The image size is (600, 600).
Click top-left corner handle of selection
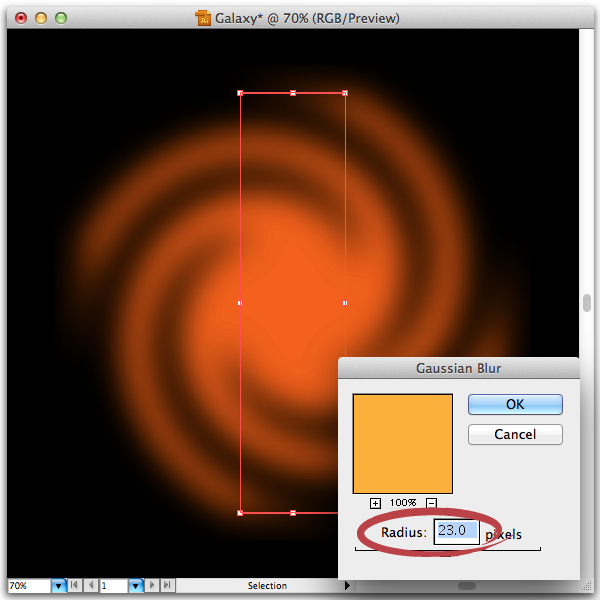240,93
